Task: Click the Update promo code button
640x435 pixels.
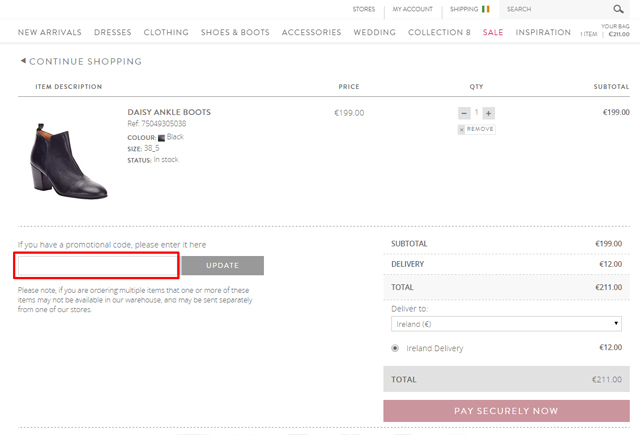Action: click(222, 265)
